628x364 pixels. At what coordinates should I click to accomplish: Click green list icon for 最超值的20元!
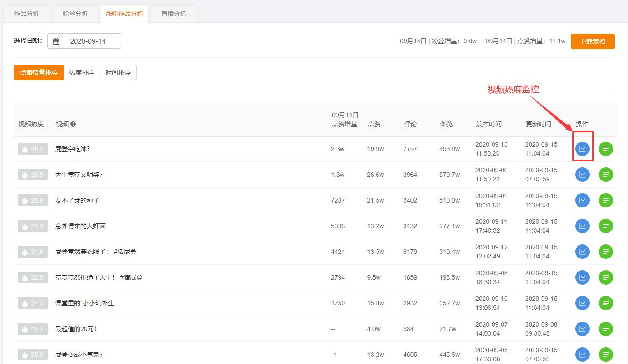point(605,329)
